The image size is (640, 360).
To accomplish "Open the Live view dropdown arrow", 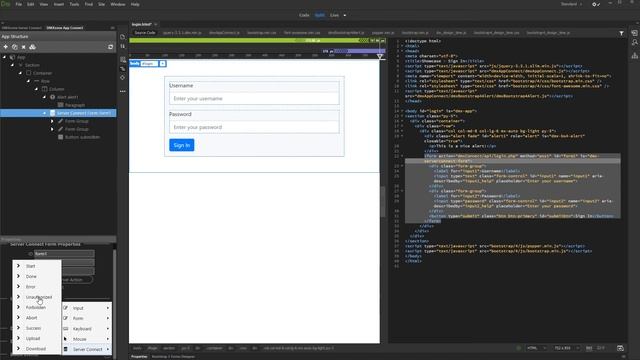I will (x=345, y=15).
